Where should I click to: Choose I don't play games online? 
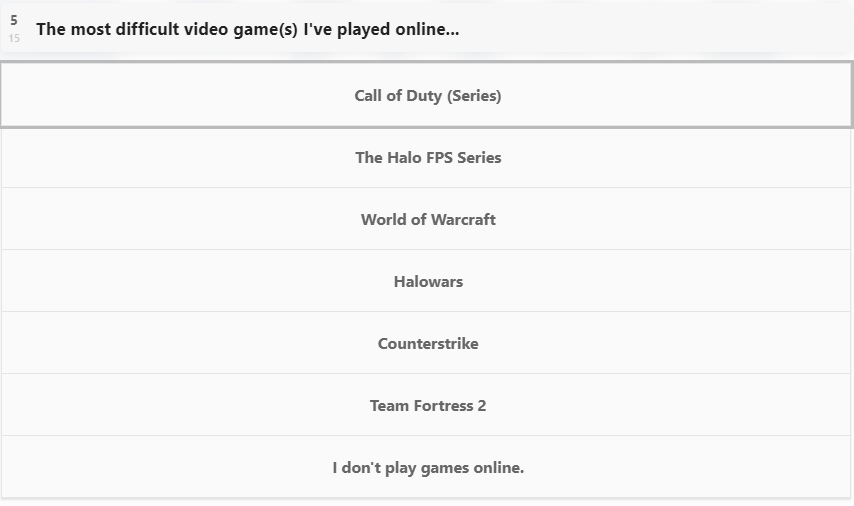(x=427, y=467)
